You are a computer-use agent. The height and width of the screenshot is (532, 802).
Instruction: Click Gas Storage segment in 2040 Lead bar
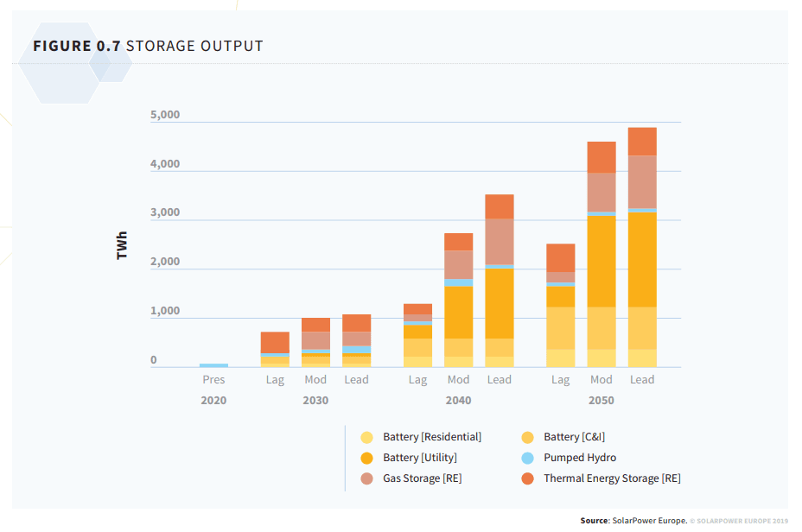click(x=500, y=241)
